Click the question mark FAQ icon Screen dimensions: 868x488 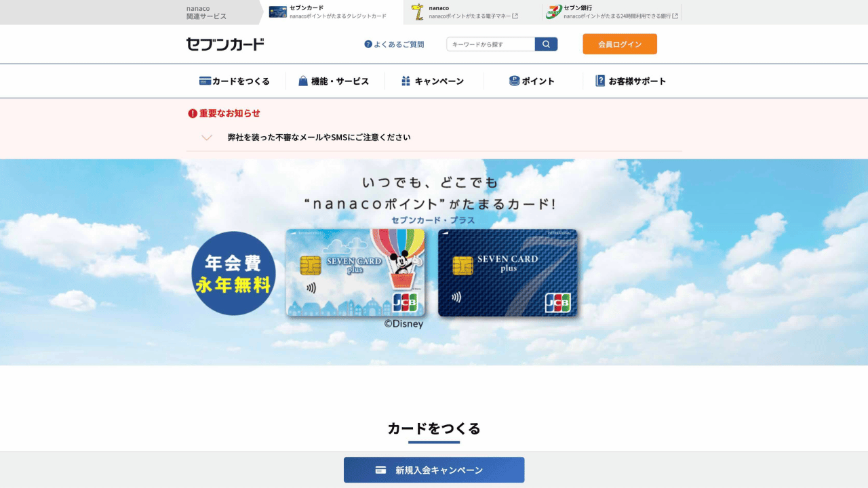pyautogui.click(x=368, y=44)
